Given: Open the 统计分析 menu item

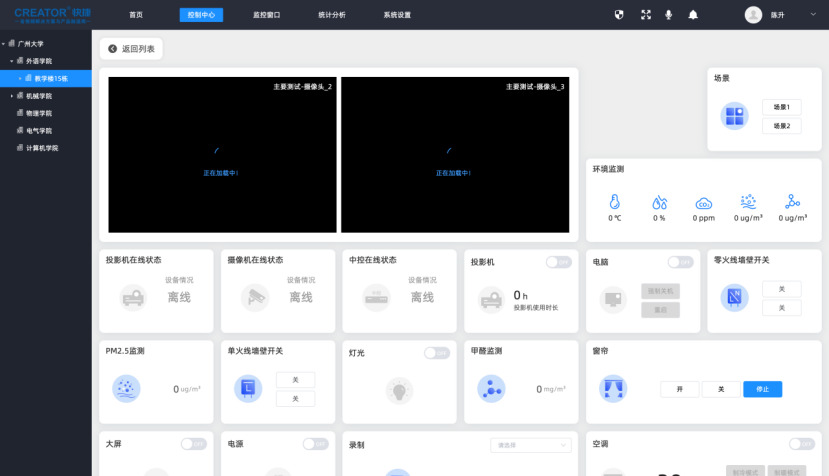Looking at the screenshot, I should pos(332,15).
